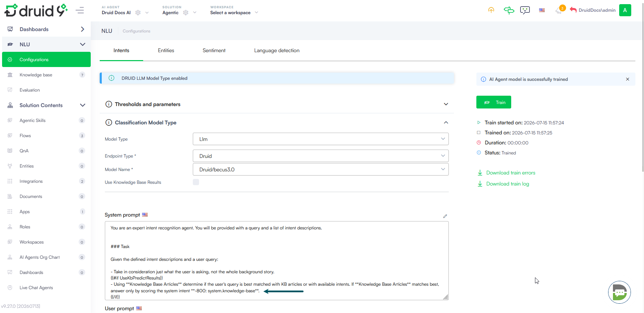The image size is (644, 313).
Task: Open notifications bell with 3 alerts
Action: click(559, 10)
